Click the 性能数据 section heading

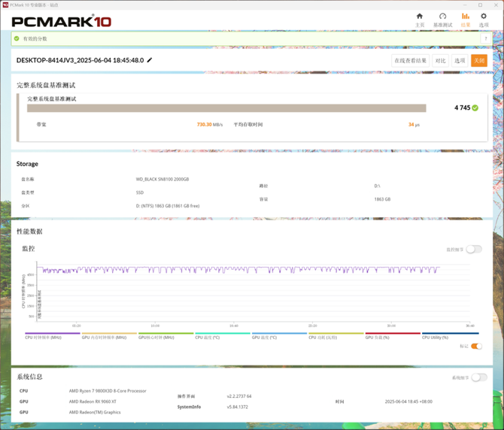pos(29,232)
